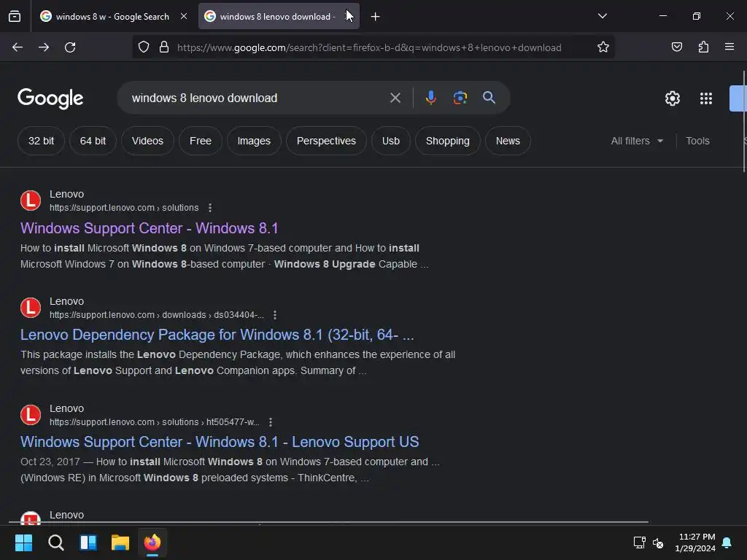Open options for ds034404 download result
Viewport: 747px width, 560px height.
click(275, 315)
